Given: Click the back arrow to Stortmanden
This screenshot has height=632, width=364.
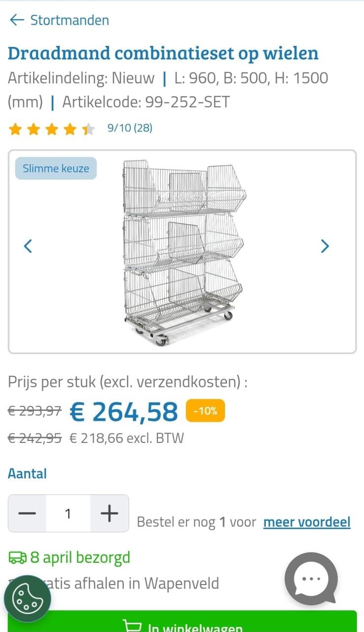Looking at the screenshot, I should (x=17, y=20).
